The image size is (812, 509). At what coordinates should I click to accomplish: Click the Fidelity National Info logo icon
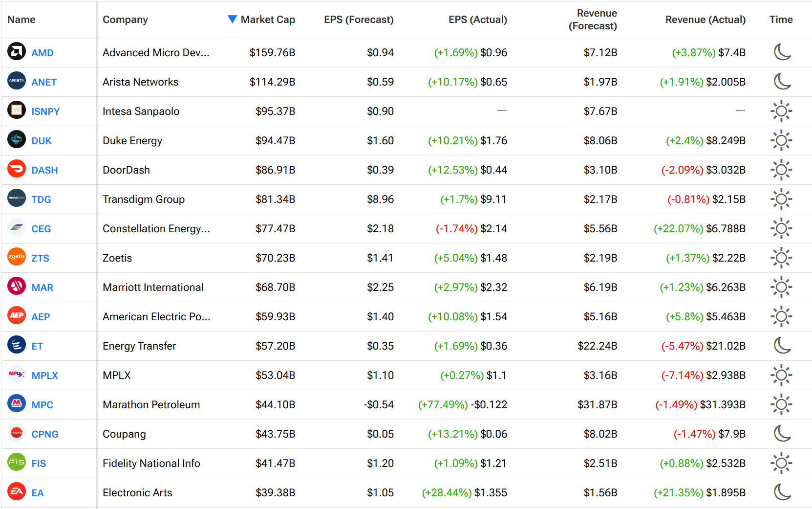17,462
